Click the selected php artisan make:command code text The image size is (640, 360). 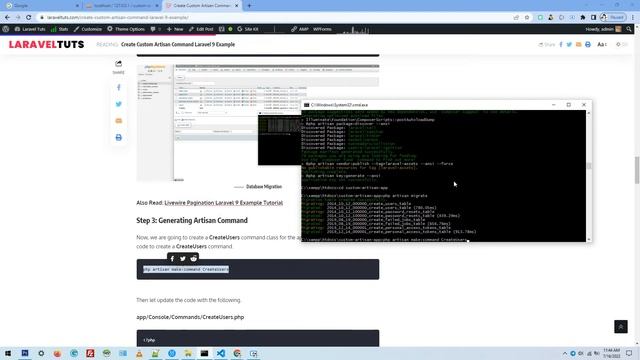[186, 269]
